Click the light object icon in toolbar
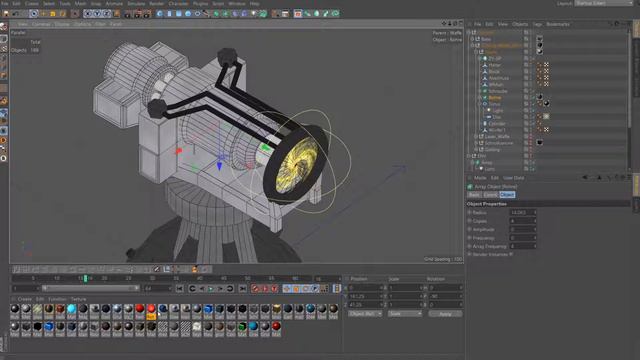640x360 pixels. point(254,14)
